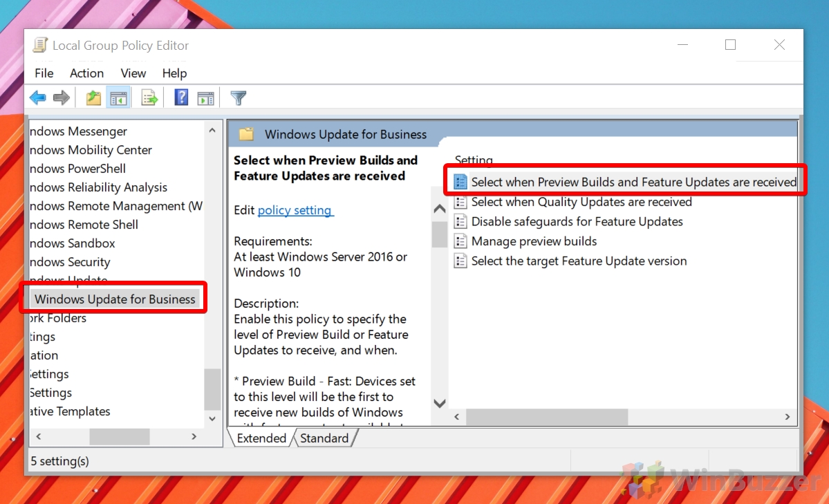
Task: Open the View menu
Action: pyautogui.click(x=133, y=73)
